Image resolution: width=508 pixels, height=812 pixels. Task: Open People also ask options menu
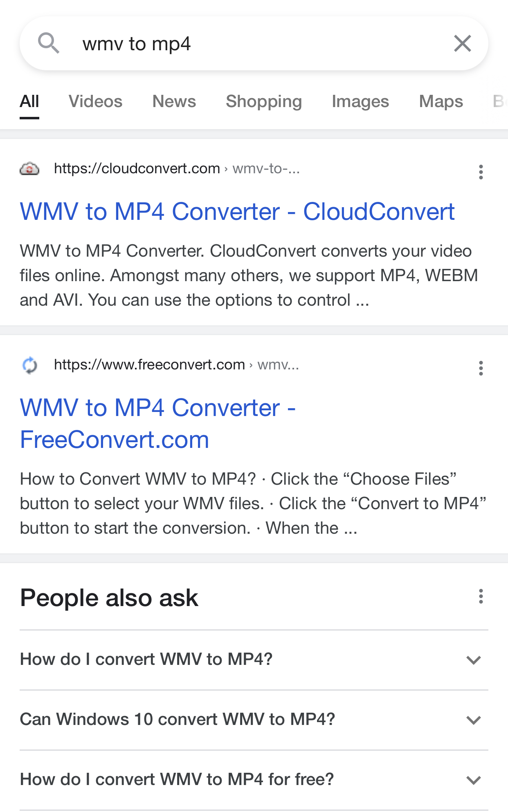pyautogui.click(x=481, y=597)
